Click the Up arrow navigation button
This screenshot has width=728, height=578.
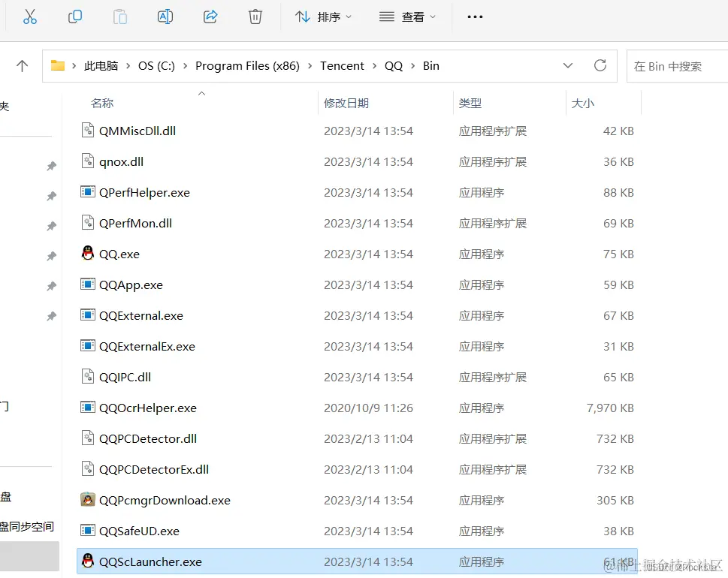pos(22,66)
